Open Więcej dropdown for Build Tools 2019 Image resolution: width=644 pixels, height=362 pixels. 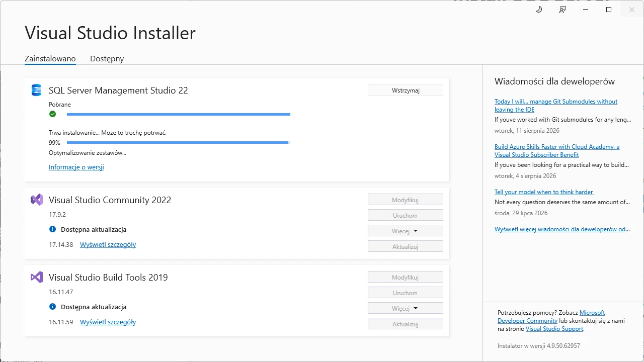pyautogui.click(x=406, y=308)
